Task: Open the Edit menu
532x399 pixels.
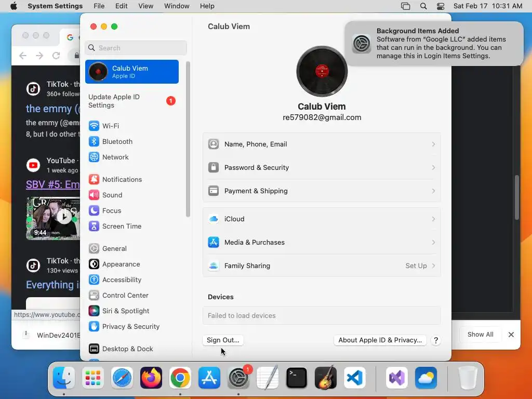Action: tap(121, 6)
